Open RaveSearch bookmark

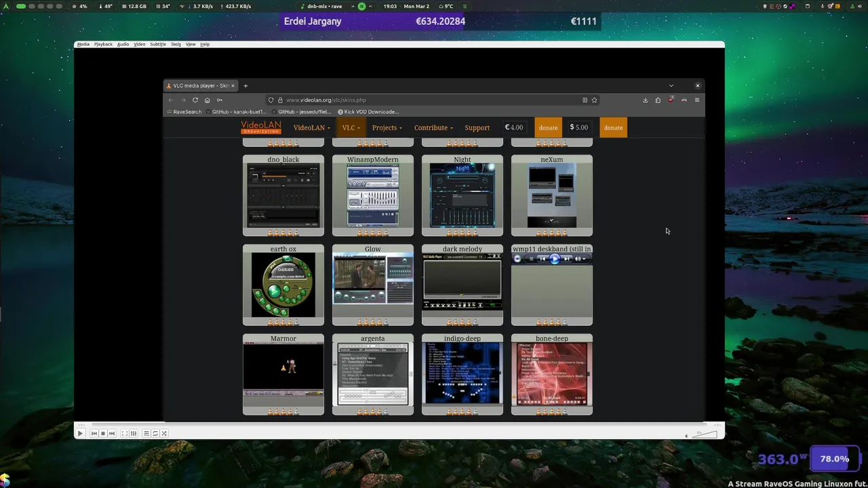click(184, 112)
